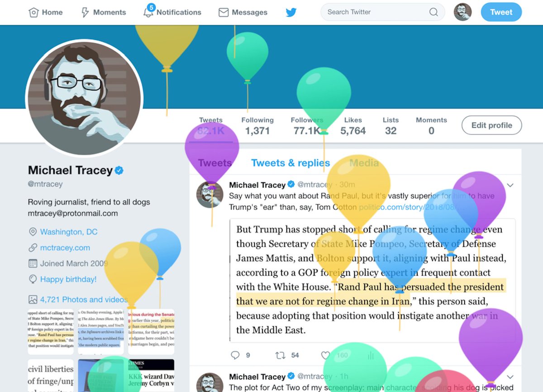Like the first tweet via heart icon
Image resolution: width=543 pixels, height=392 pixels.
coord(325,355)
